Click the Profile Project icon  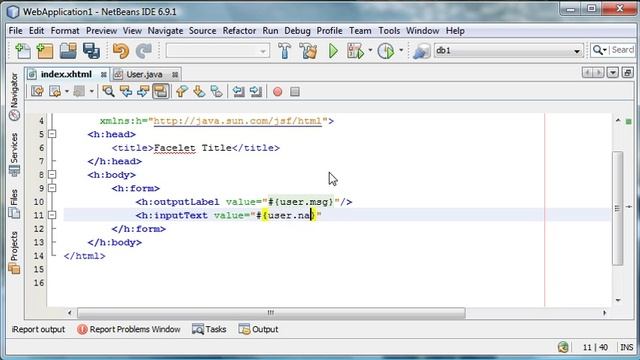click(x=386, y=51)
